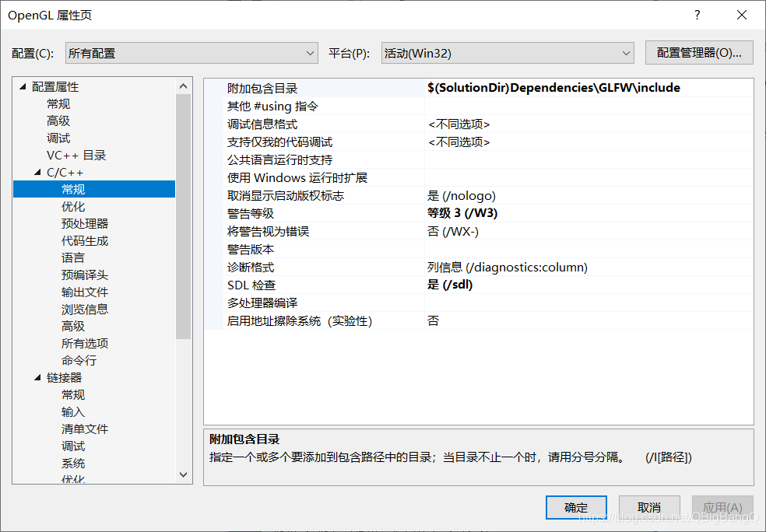Select 高级 under 配置属性 in tree

58,121
